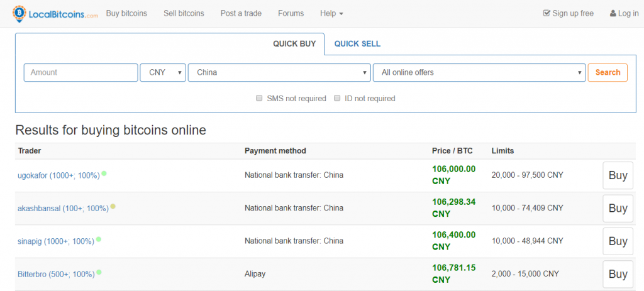Select the 106,781.15 CNY price

pos(454,274)
